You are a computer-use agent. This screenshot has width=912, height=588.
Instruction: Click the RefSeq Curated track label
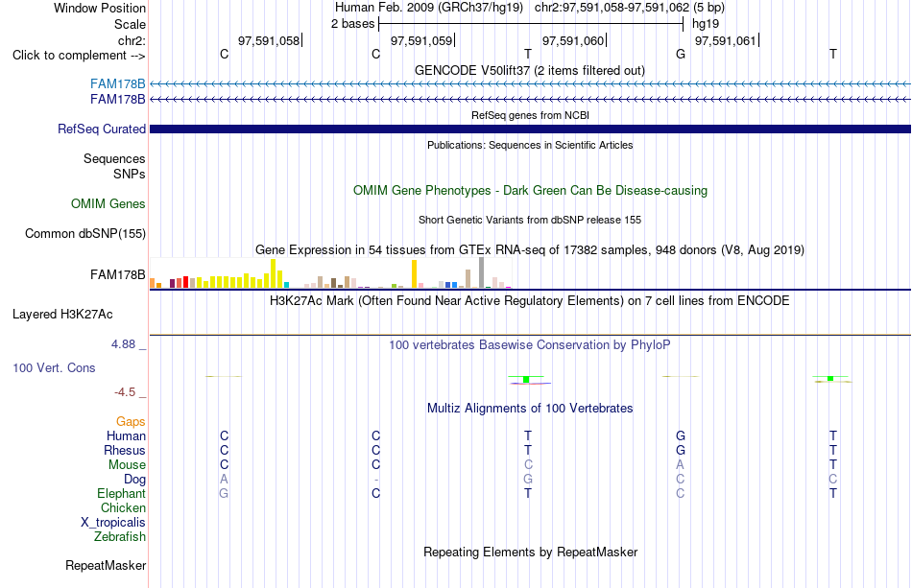[101, 129]
